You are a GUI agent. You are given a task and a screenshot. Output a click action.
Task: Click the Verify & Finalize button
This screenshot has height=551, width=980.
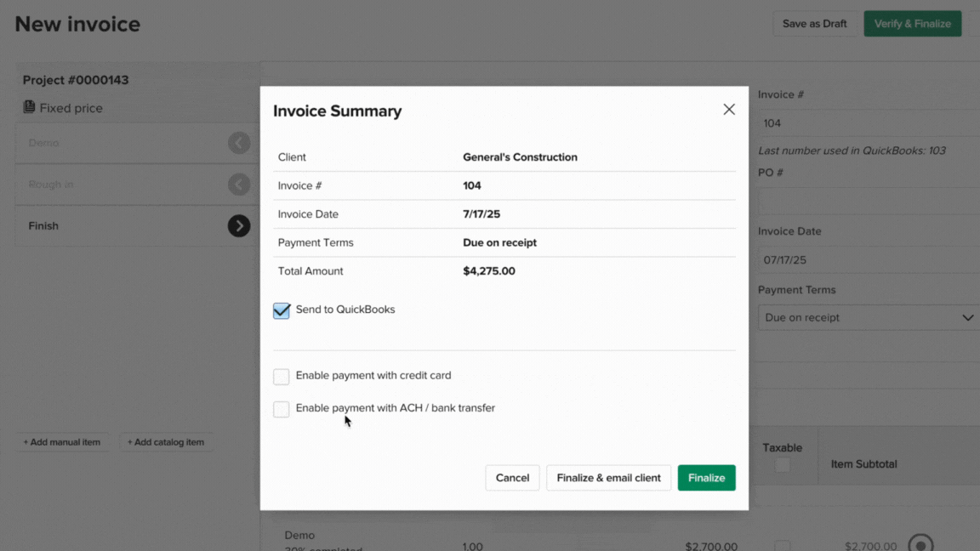[912, 23]
